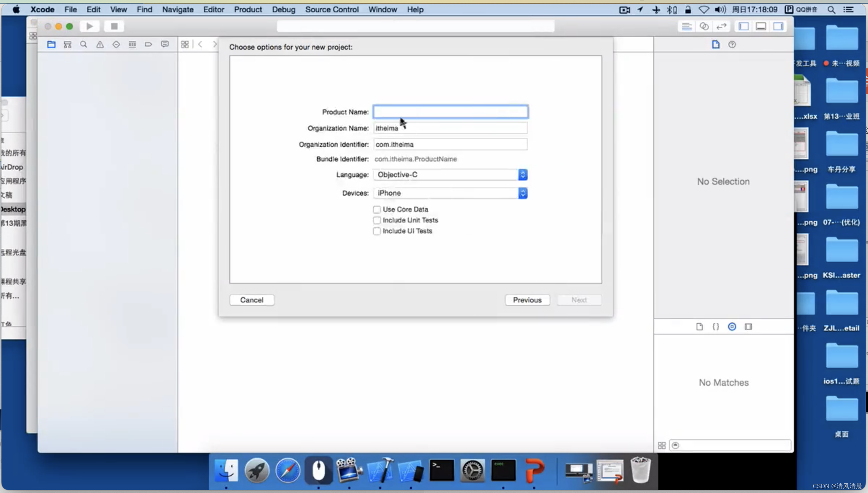Viewport: 868px width, 493px height.
Task: Open System Preferences gear in Dock
Action: pyautogui.click(x=472, y=470)
